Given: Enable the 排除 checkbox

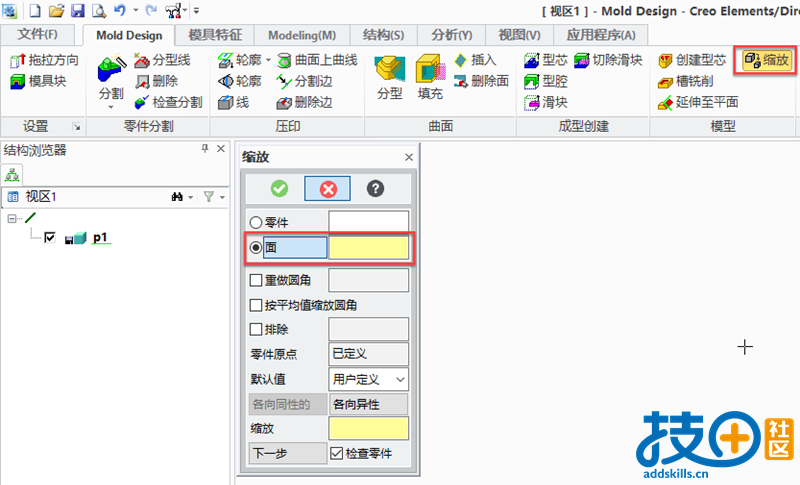Looking at the screenshot, I should tap(256, 329).
